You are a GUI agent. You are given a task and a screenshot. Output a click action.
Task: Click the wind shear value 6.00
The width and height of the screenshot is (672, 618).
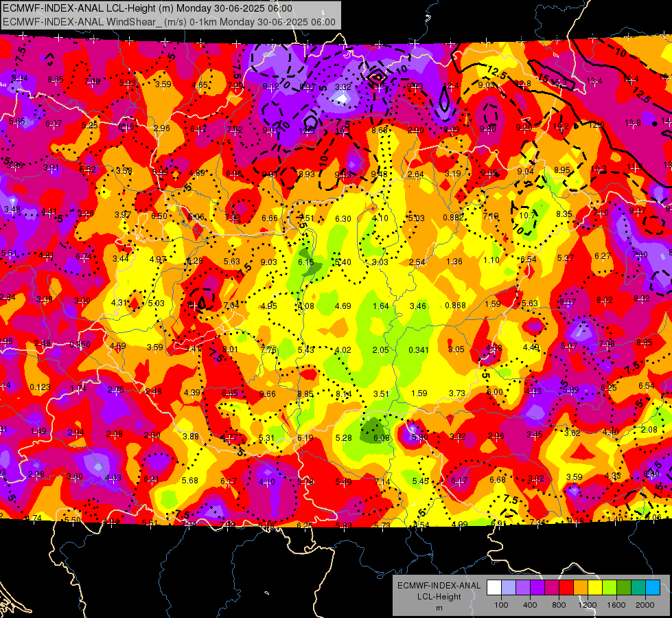pyautogui.click(x=495, y=392)
